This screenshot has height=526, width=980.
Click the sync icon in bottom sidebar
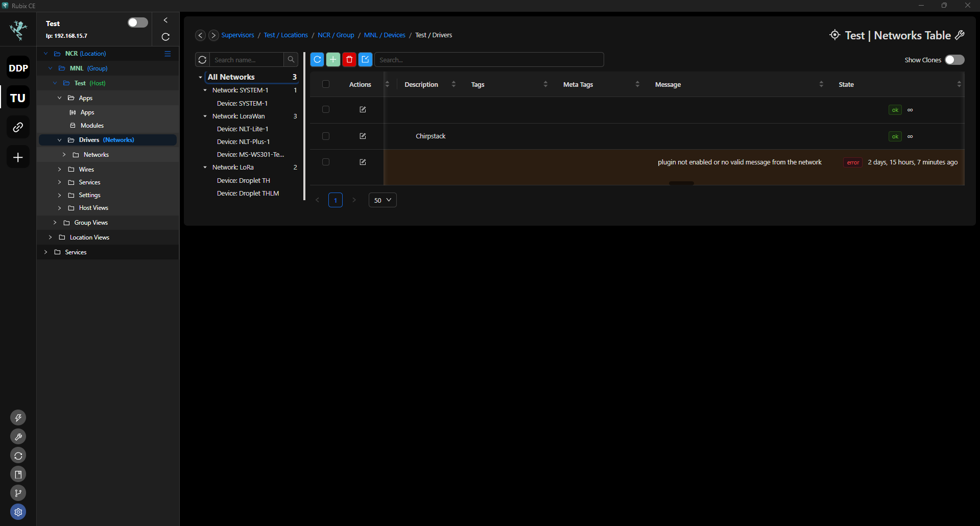[18, 456]
